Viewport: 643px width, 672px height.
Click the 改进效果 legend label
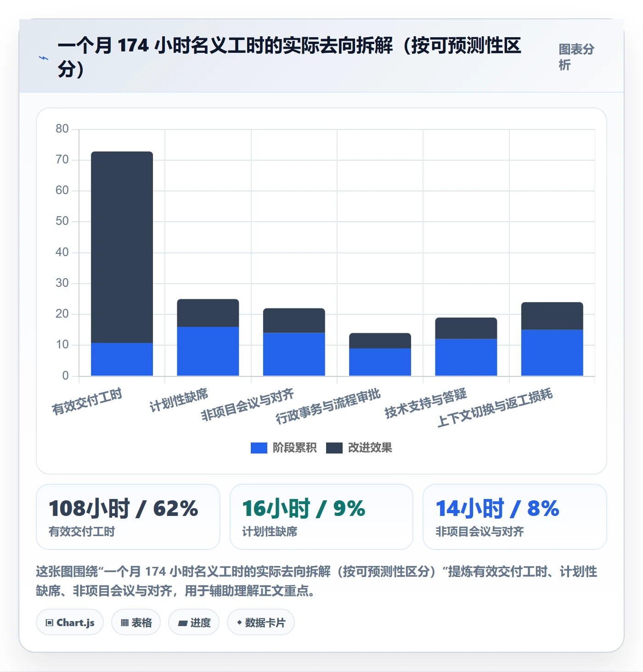[x=370, y=448]
